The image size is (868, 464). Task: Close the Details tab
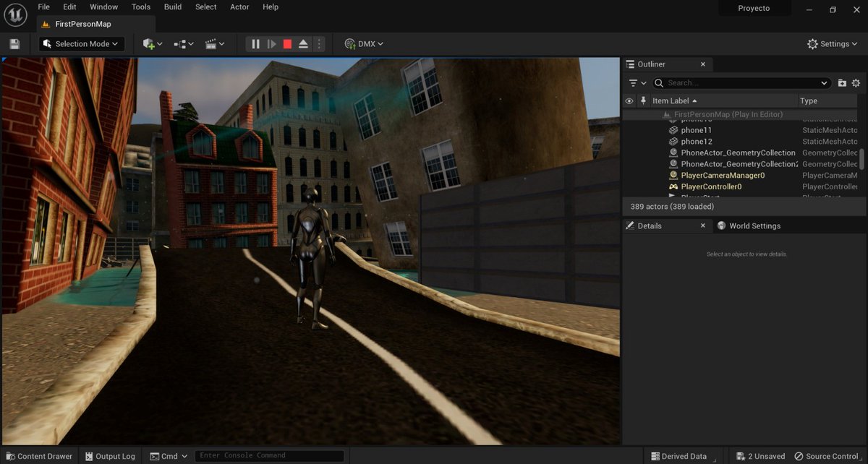click(x=702, y=226)
